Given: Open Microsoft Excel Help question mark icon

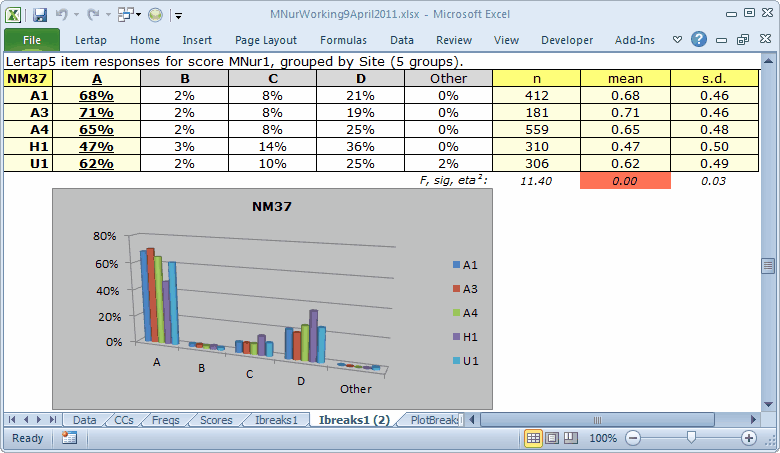Looking at the screenshot, I should [x=699, y=40].
